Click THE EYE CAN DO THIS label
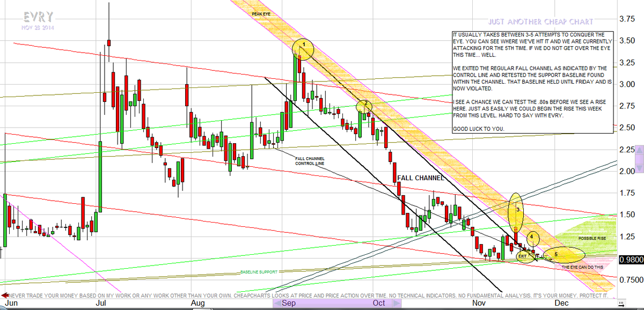 pyautogui.click(x=582, y=267)
